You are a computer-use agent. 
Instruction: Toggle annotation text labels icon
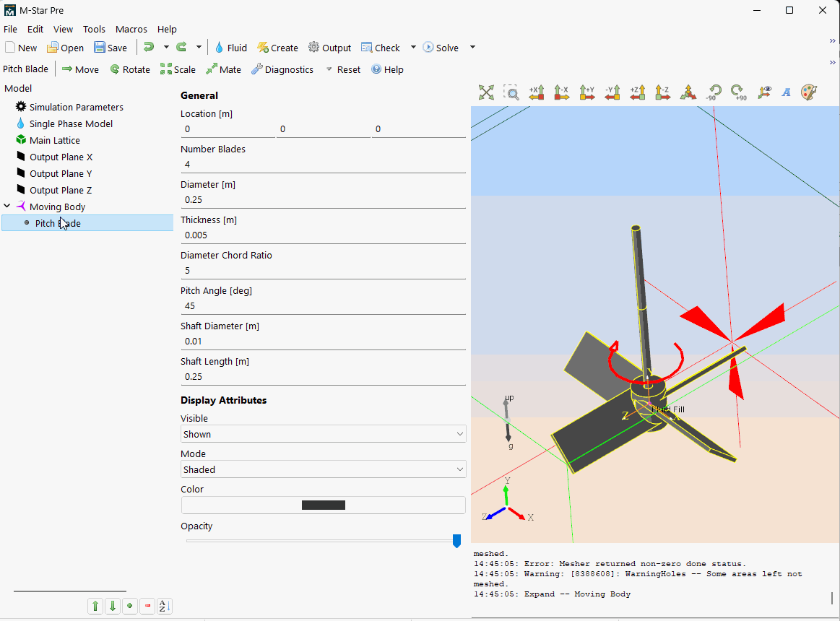[786, 92]
